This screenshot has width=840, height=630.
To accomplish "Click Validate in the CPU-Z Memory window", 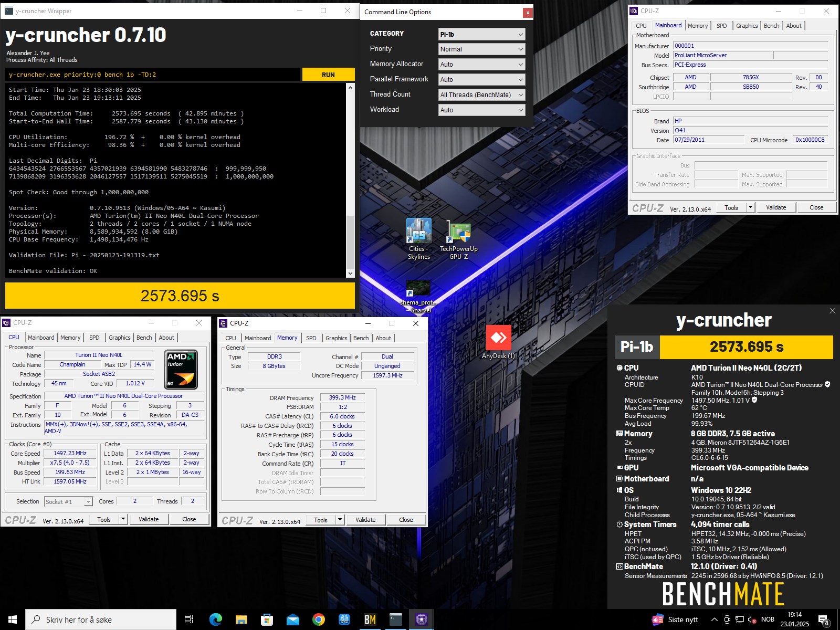I will point(365,520).
